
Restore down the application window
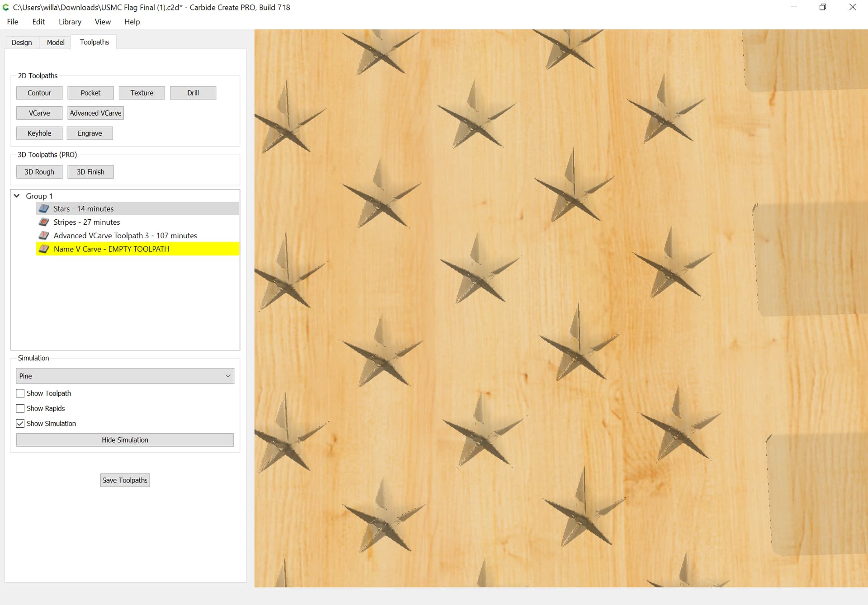click(x=822, y=7)
